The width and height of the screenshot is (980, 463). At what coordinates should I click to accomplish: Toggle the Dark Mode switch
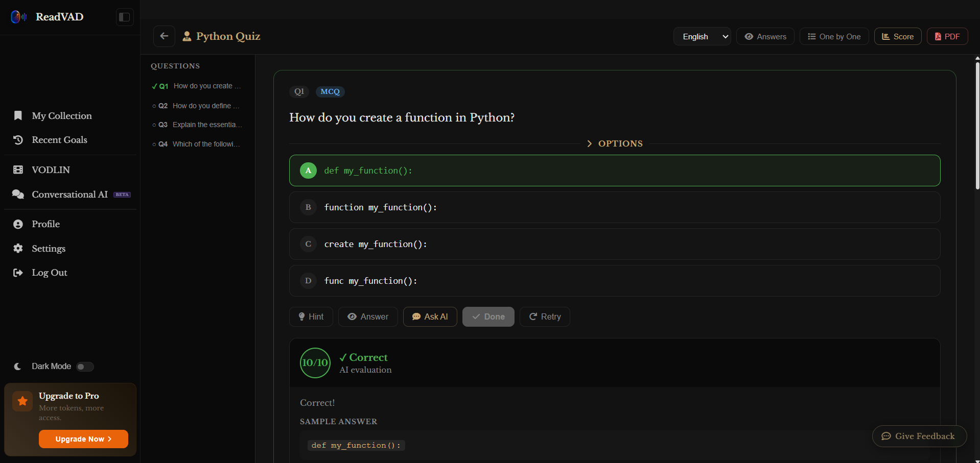click(85, 367)
